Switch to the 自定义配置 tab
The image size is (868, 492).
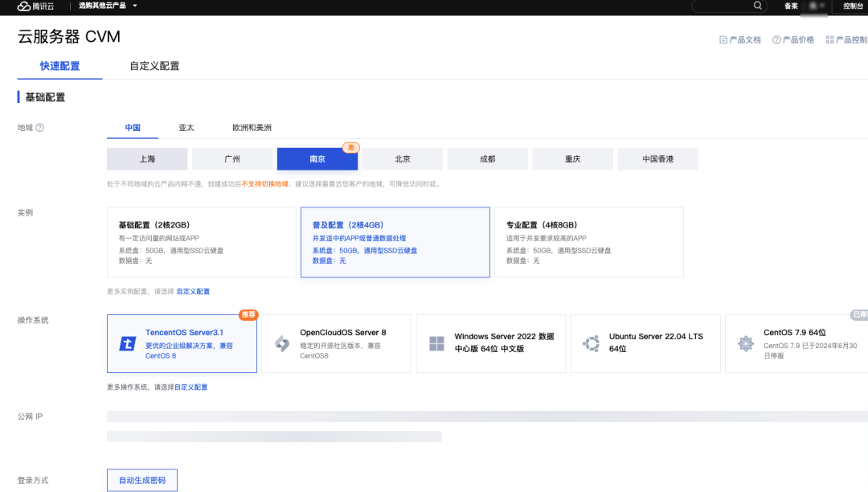click(x=154, y=66)
